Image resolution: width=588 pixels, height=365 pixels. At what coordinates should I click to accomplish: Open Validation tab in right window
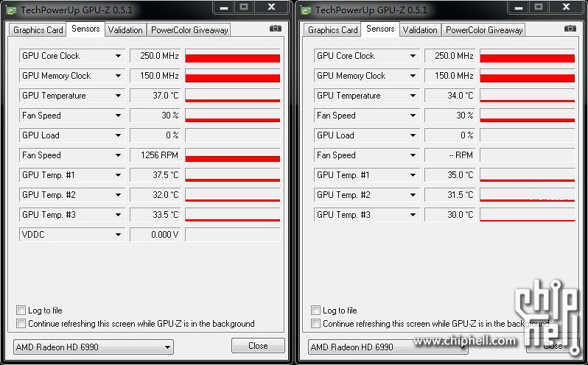[x=420, y=30]
